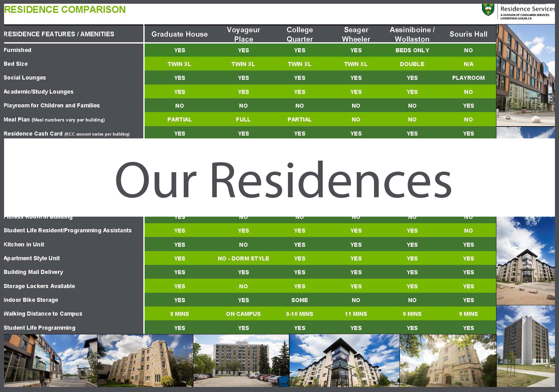The image size is (559, 392).
Task: Select the Voyageur Place column header
Action: [243, 34]
